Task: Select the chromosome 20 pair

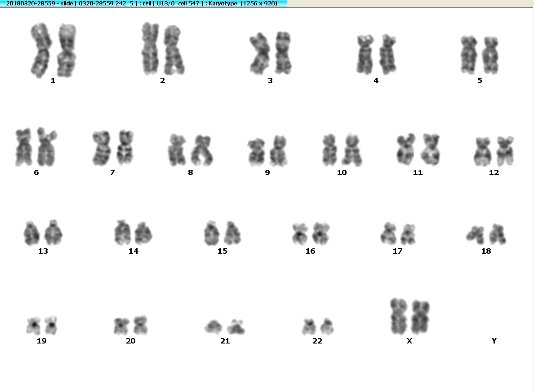Action: 131,325
